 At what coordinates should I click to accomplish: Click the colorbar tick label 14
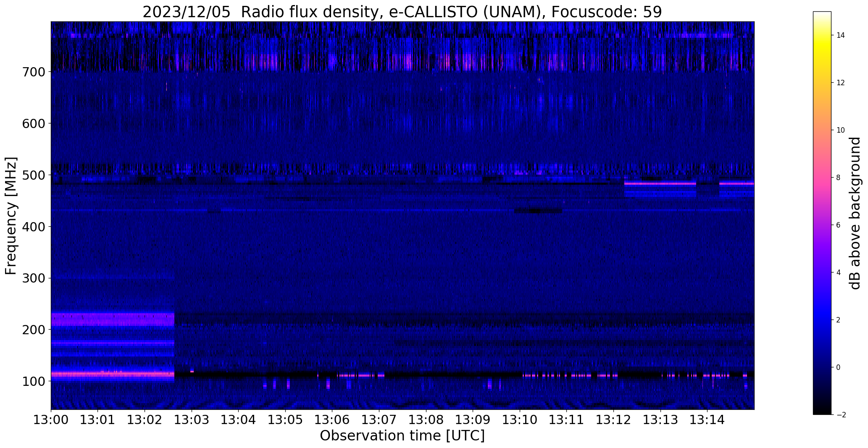click(x=841, y=35)
